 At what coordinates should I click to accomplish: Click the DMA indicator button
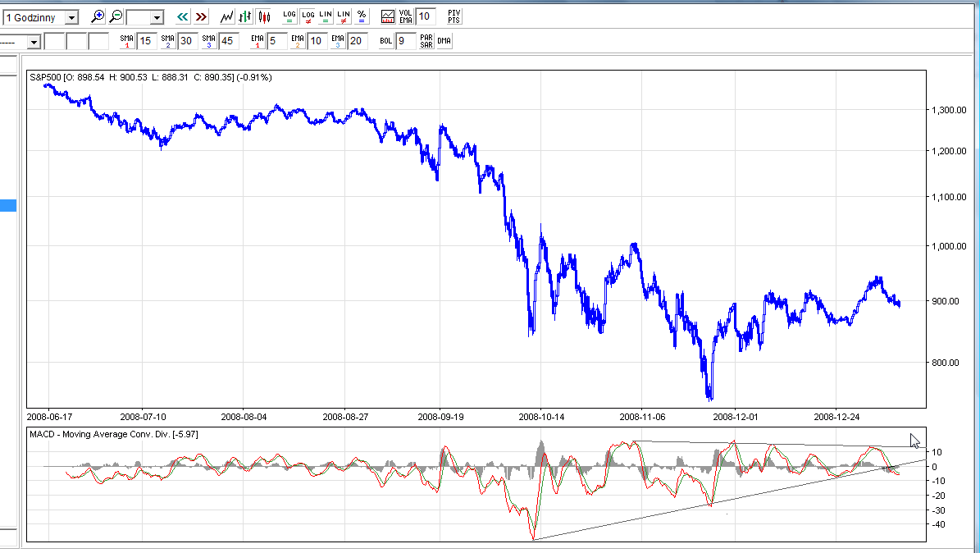[444, 41]
